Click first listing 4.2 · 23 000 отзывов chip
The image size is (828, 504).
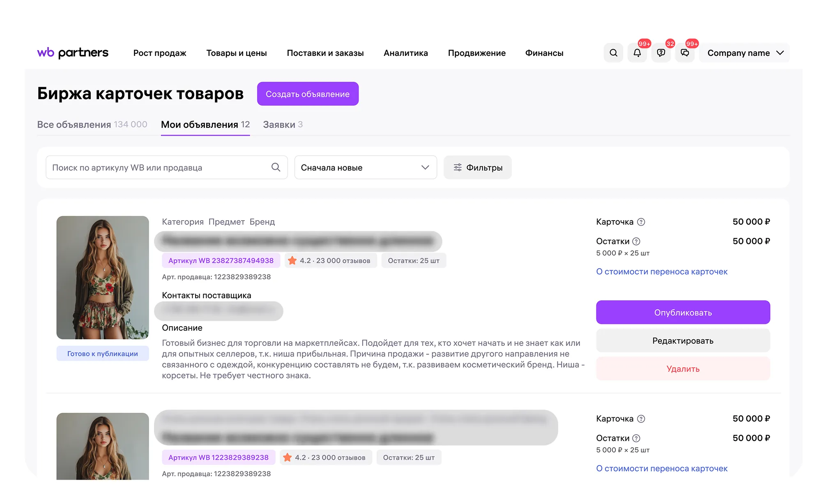coord(331,260)
